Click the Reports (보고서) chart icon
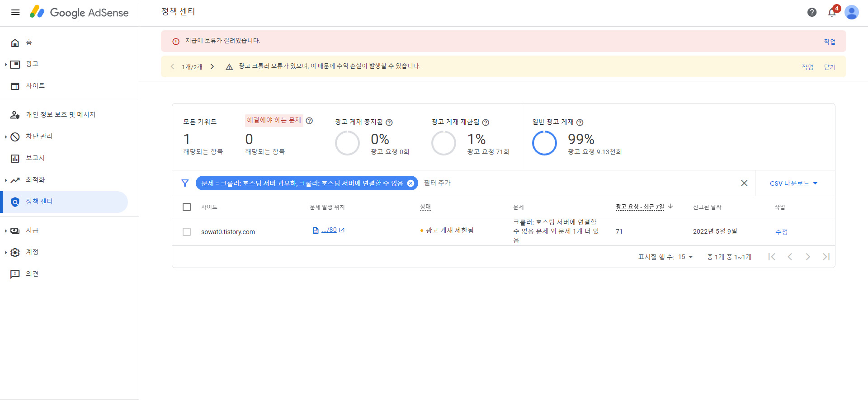Image resolution: width=868 pixels, height=400 pixels. (x=15, y=158)
